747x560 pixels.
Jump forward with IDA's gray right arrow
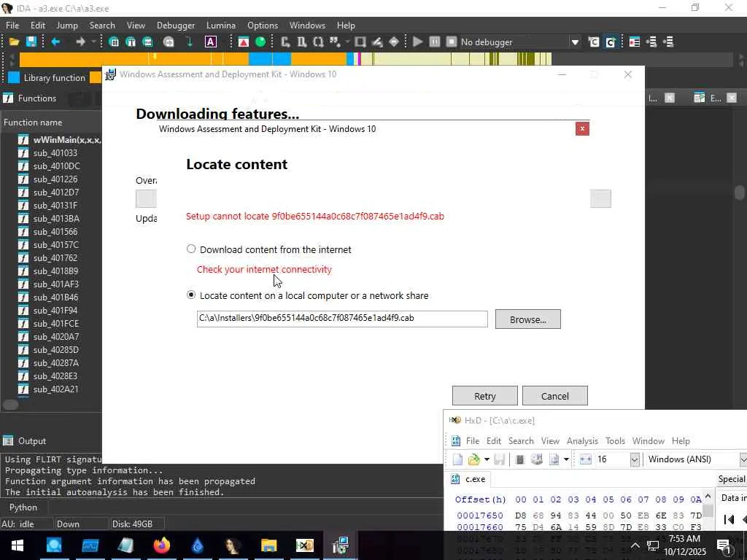80,42
